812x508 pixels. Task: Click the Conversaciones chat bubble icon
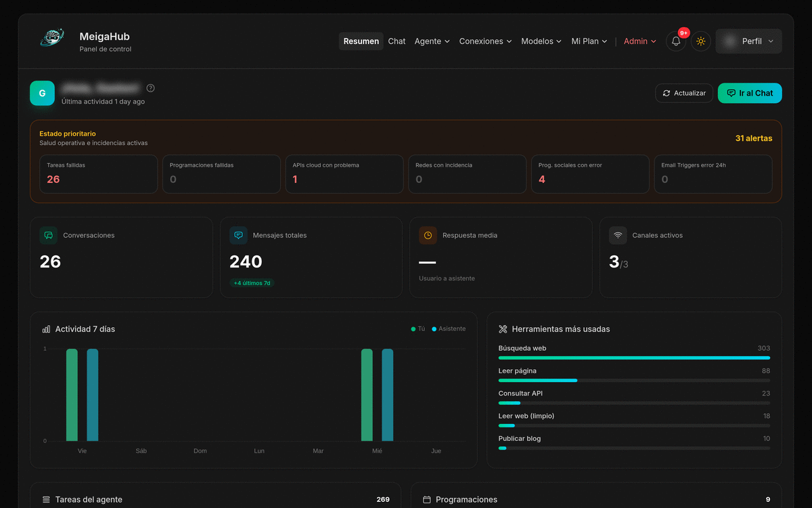pyautogui.click(x=48, y=235)
